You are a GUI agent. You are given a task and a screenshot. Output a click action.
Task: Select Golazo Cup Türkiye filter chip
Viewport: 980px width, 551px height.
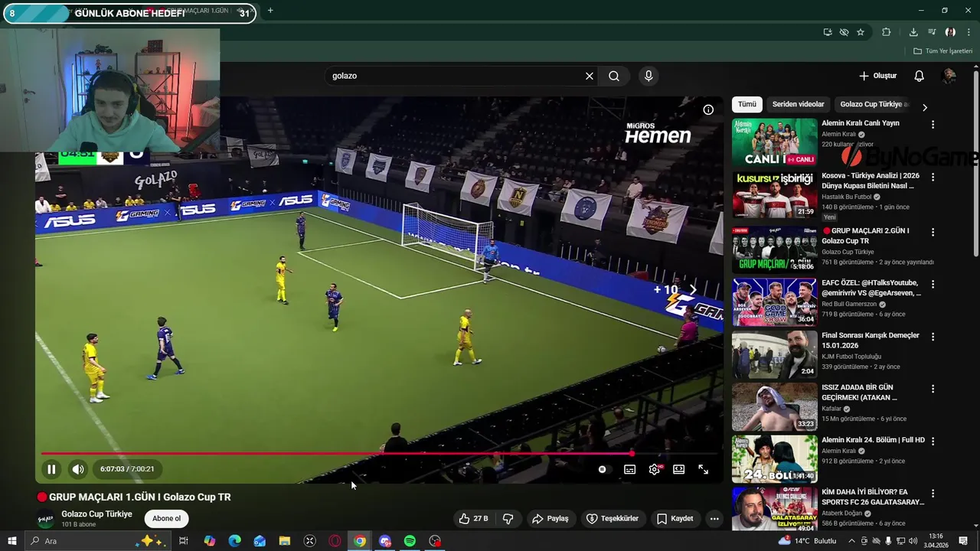[874, 104]
